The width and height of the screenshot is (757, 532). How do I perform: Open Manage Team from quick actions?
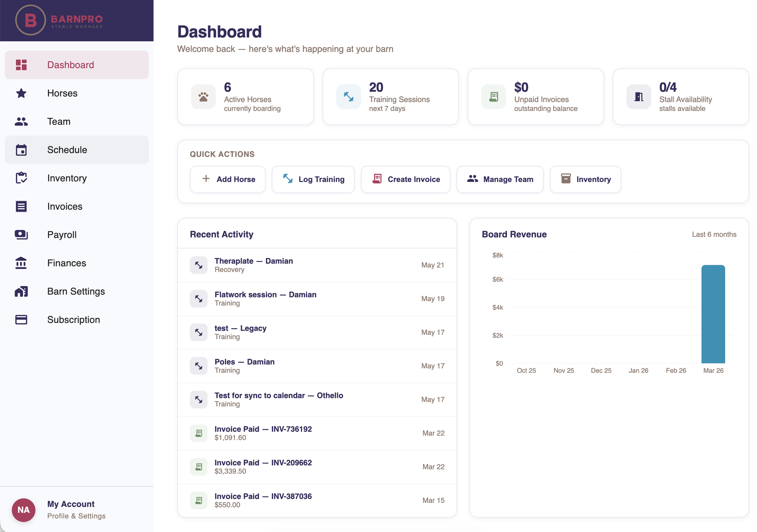click(500, 179)
